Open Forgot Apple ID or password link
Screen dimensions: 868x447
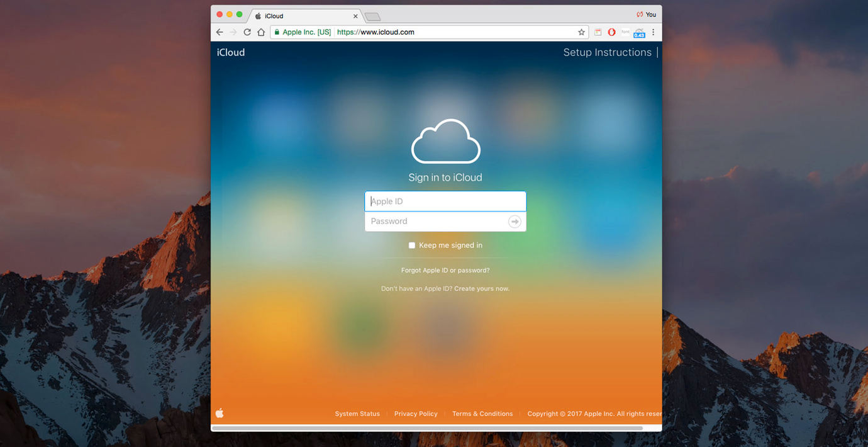point(445,270)
